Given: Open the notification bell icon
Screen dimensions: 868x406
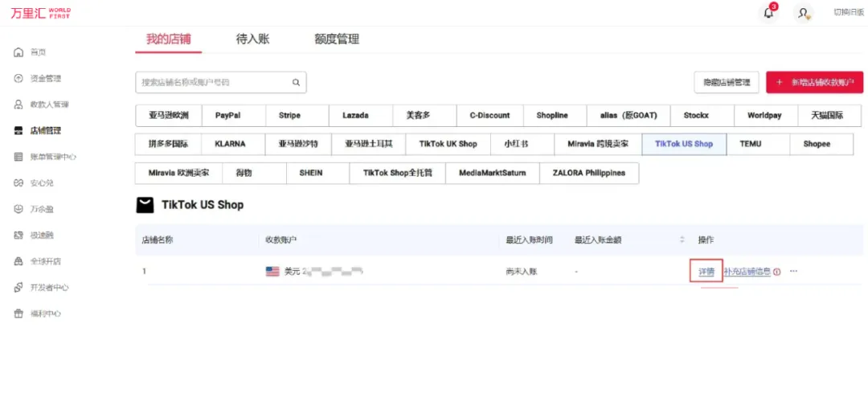Looking at the screenshot, I should pyautogui.click(x=768, y=13).
